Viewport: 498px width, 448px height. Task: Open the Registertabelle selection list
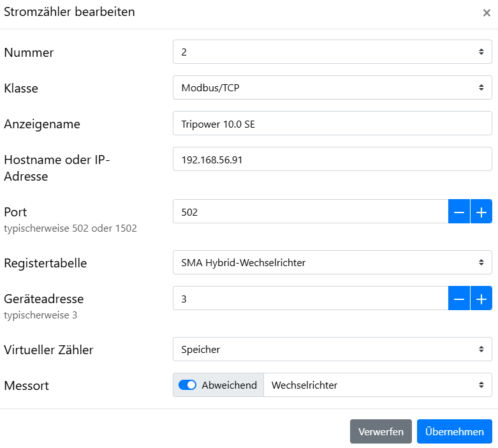(x=332, y=262)
